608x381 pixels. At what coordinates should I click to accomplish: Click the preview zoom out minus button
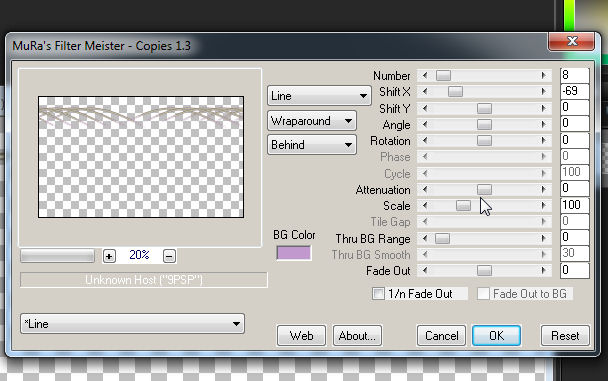[x=169, y=256]
